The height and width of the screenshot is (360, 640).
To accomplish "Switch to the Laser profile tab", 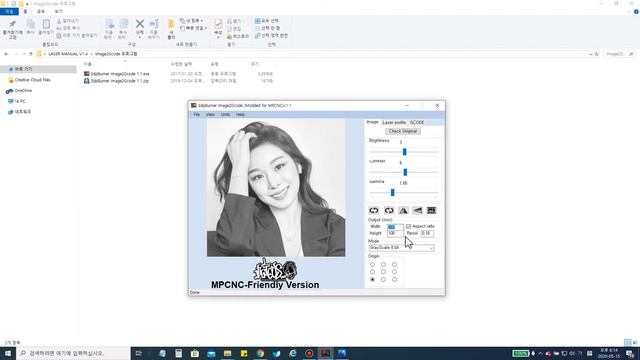I will (394, 122).
